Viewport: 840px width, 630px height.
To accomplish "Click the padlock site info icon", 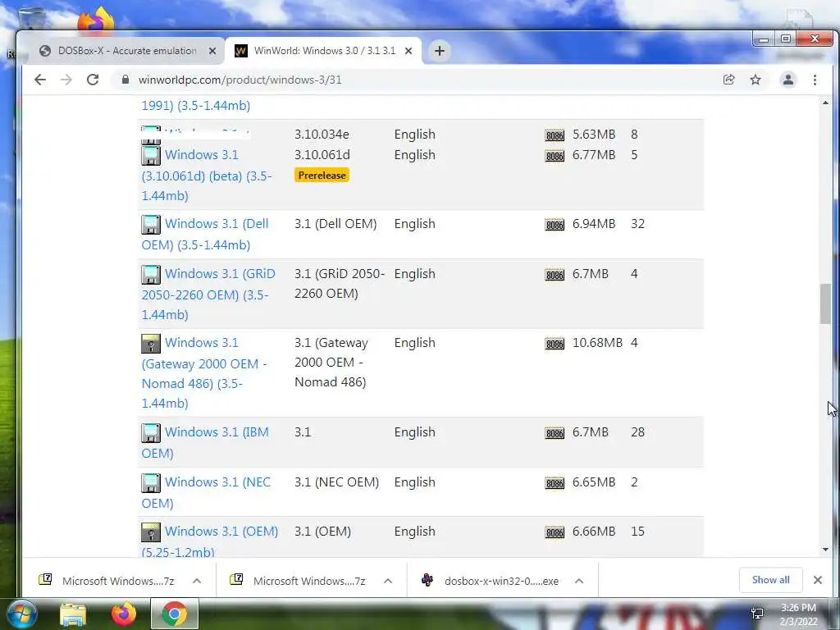I will (126, 80).
